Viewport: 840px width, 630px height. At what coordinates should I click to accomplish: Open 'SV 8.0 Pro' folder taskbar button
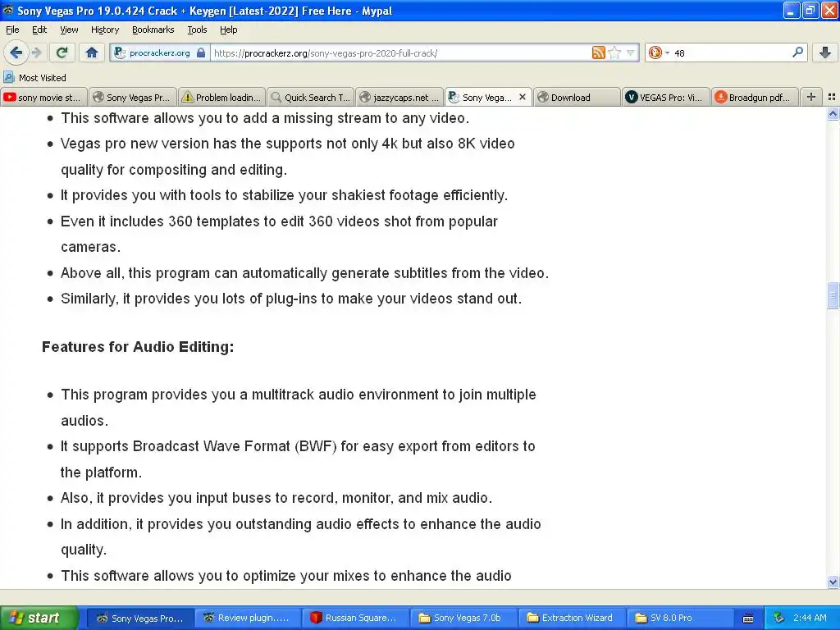(x=678, y=618)
